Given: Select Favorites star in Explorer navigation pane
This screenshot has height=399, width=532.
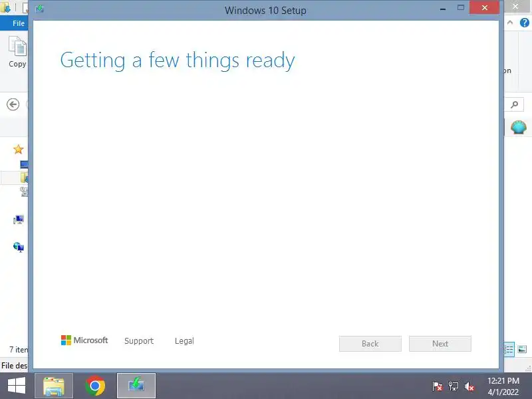Looking at the screenshot, I should 19,149.
